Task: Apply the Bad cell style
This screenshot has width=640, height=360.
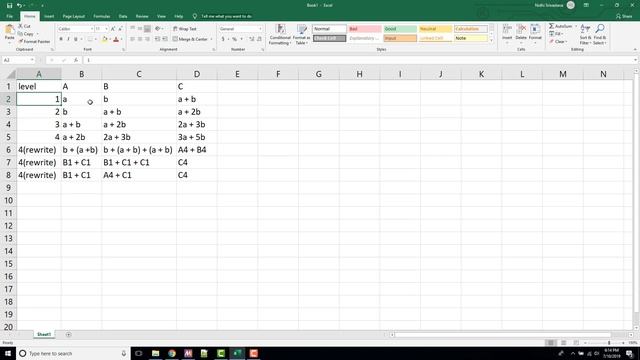Action: (x=365, y=29)
